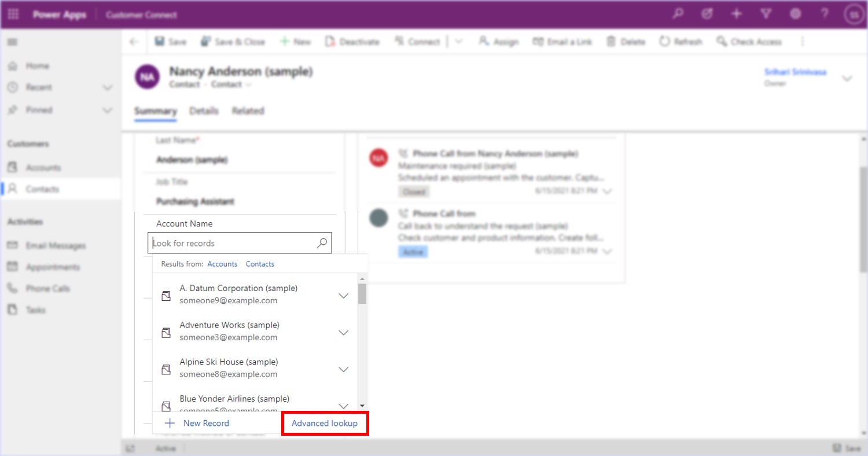Switch to the Details tab
Screen dimensions: 868x456
[x=204, y=111]
